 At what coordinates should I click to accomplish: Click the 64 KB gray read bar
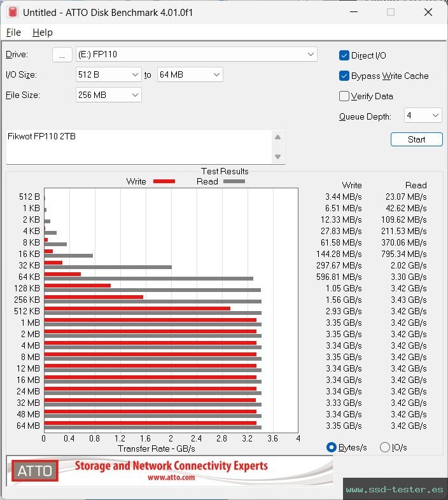pos(149,279)
